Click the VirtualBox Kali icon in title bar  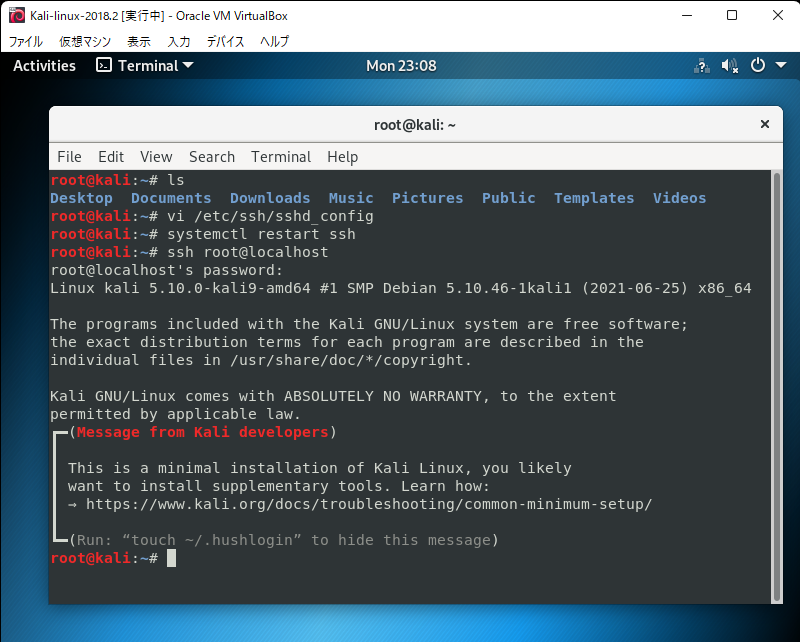[16, 15]
